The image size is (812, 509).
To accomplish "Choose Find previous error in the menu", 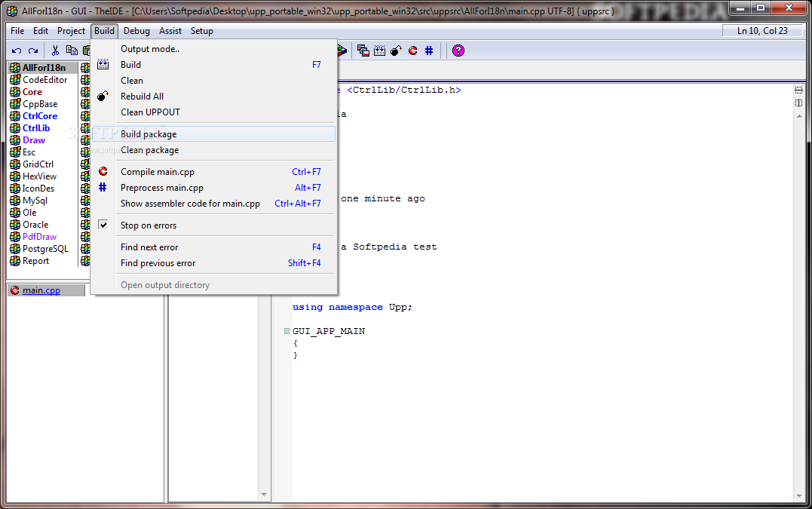I will [213, 263].
